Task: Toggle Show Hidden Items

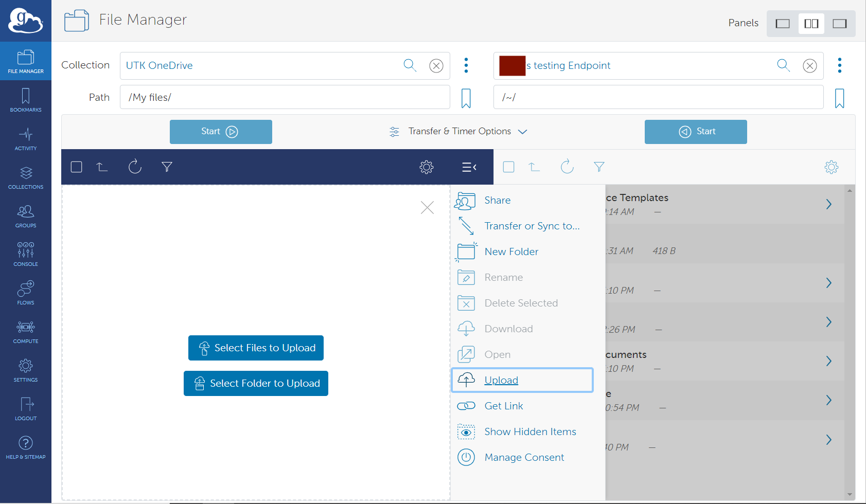Action: [530, 431]
